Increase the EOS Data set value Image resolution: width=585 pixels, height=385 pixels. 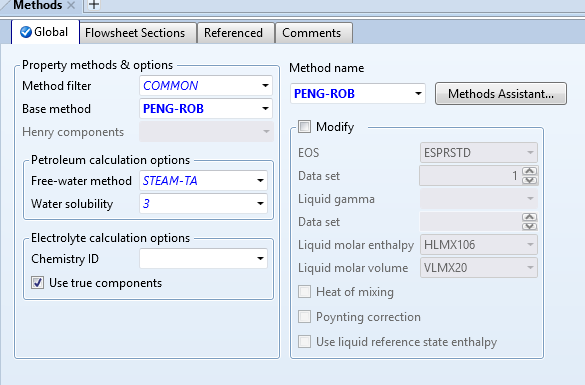(530, 171)
